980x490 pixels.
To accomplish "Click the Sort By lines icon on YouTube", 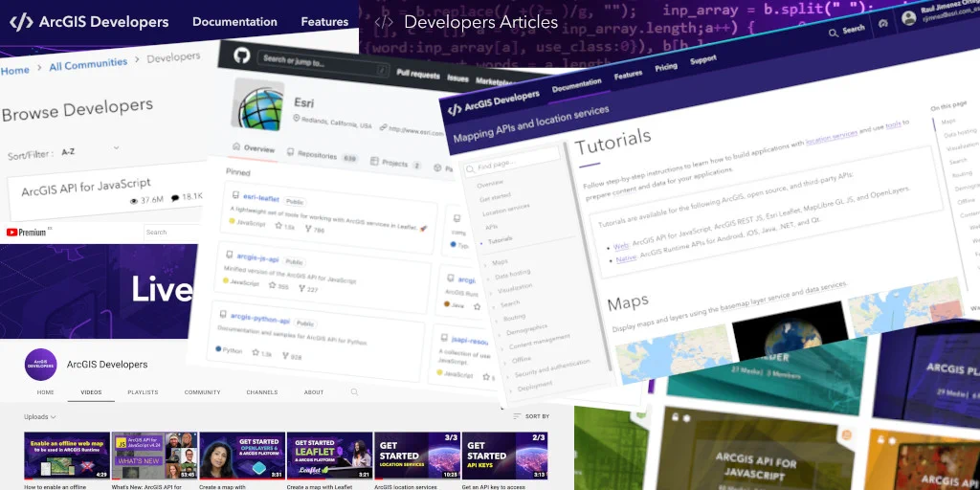I will coord(517,416).
